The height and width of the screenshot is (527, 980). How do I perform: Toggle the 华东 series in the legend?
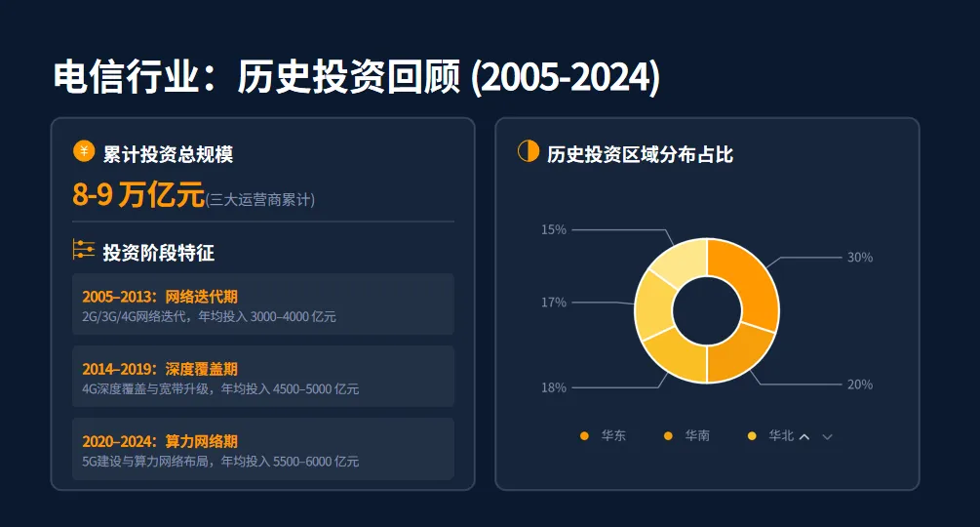point(604,435)
